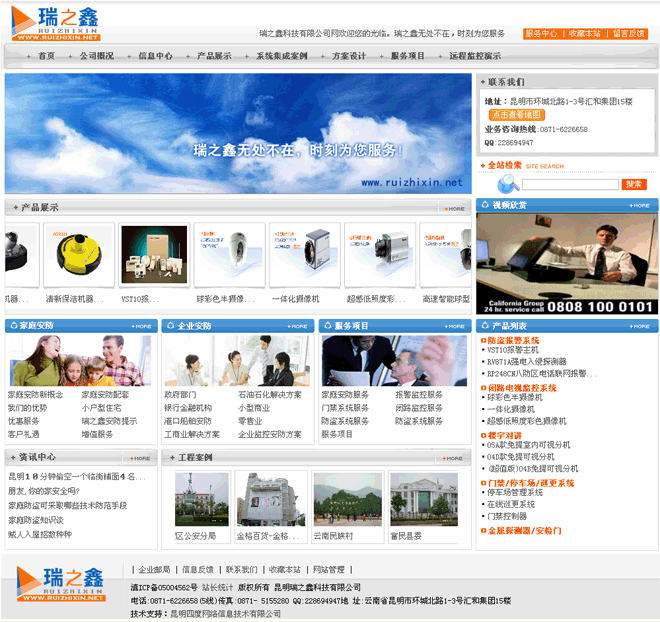Click the 政府部门 link
660x622 pixels.
pos(180,395)
